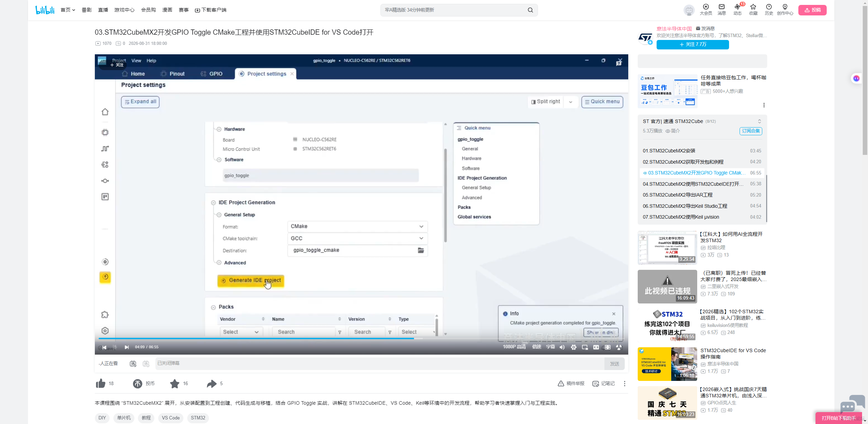The image size is (868, 424).
Task: Click the danmaku text input field
Action: 380,364
